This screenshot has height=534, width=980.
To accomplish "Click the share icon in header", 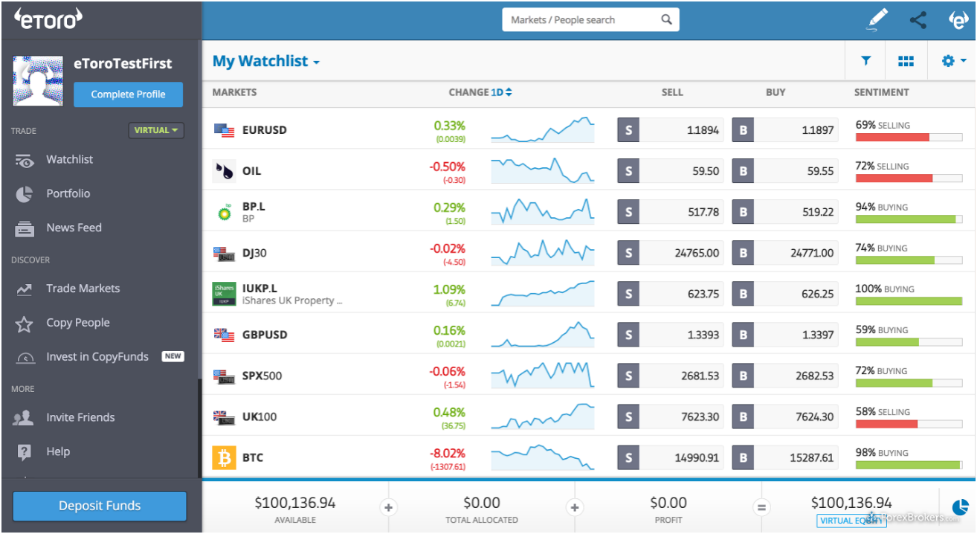I will pos(918,20).
